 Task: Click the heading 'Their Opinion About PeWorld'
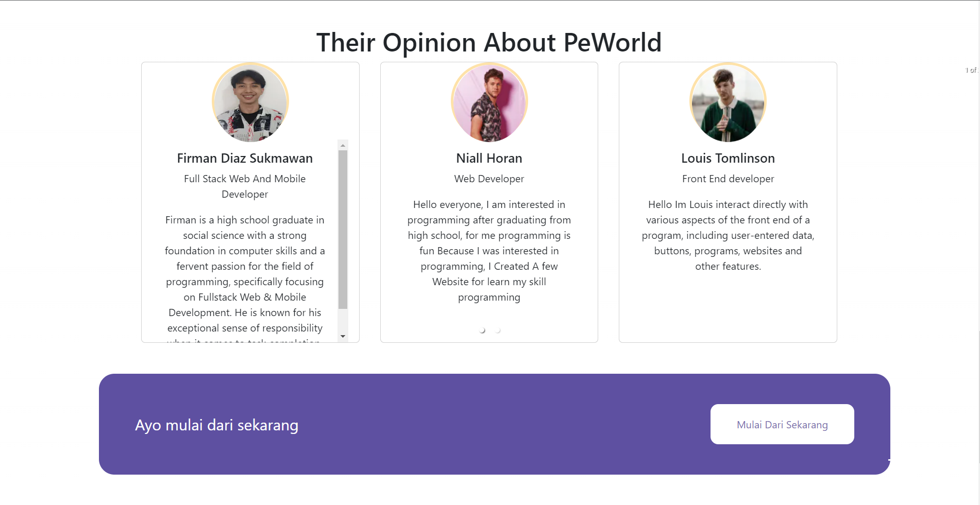(x=489, y=43)
